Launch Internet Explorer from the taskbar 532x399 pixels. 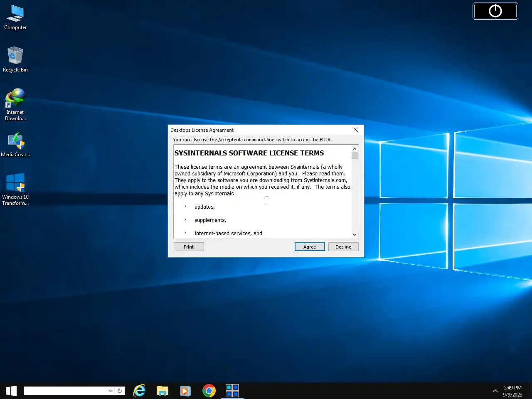point(139,391)
